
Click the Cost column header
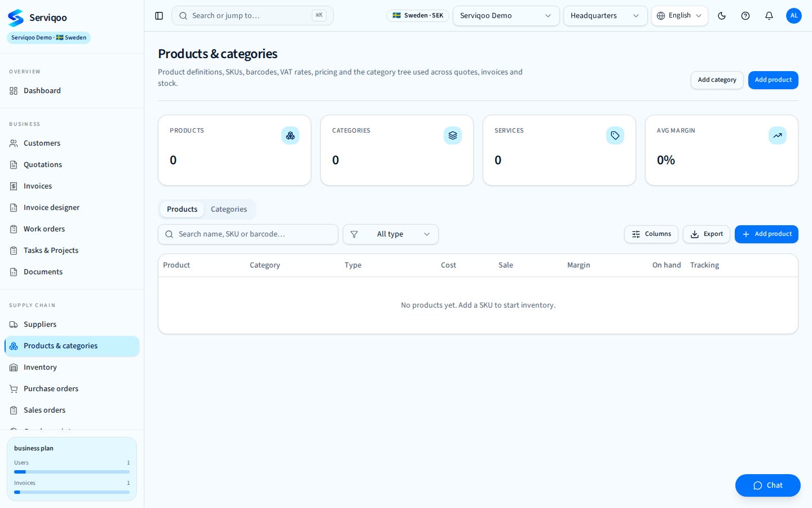coord(448,265)
